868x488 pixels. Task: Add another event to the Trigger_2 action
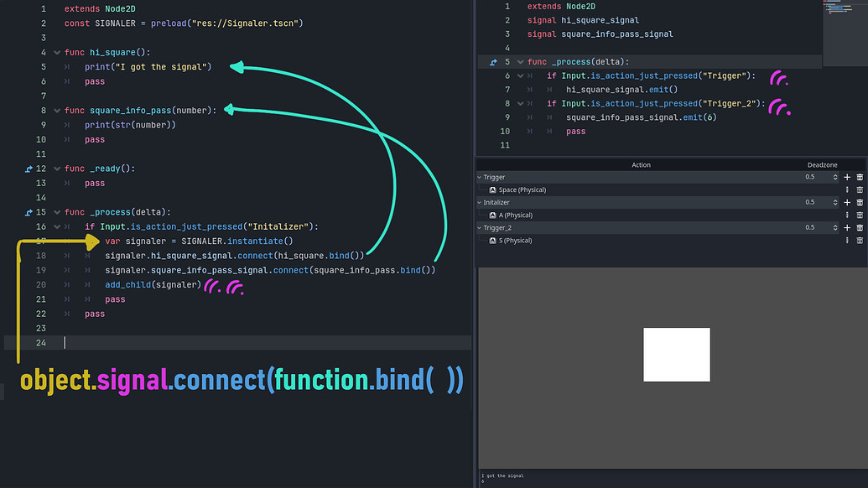pyautogui.click(x=846, y=227)
